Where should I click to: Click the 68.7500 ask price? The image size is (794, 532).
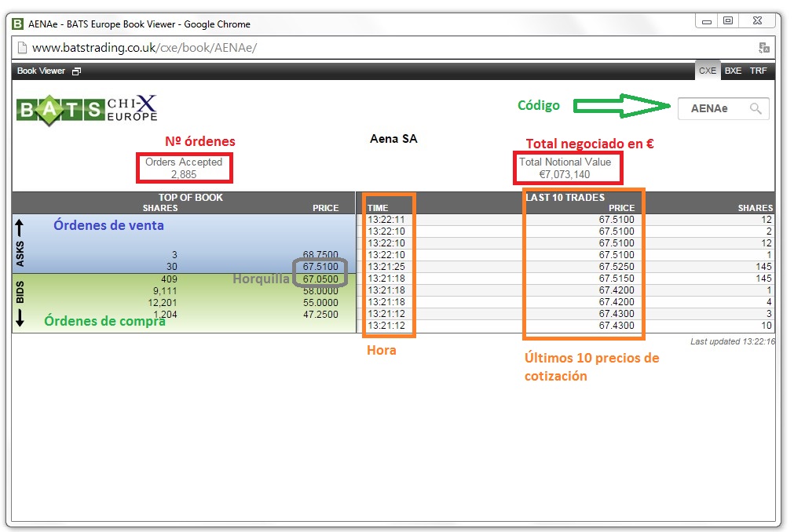tap(320, 254)
